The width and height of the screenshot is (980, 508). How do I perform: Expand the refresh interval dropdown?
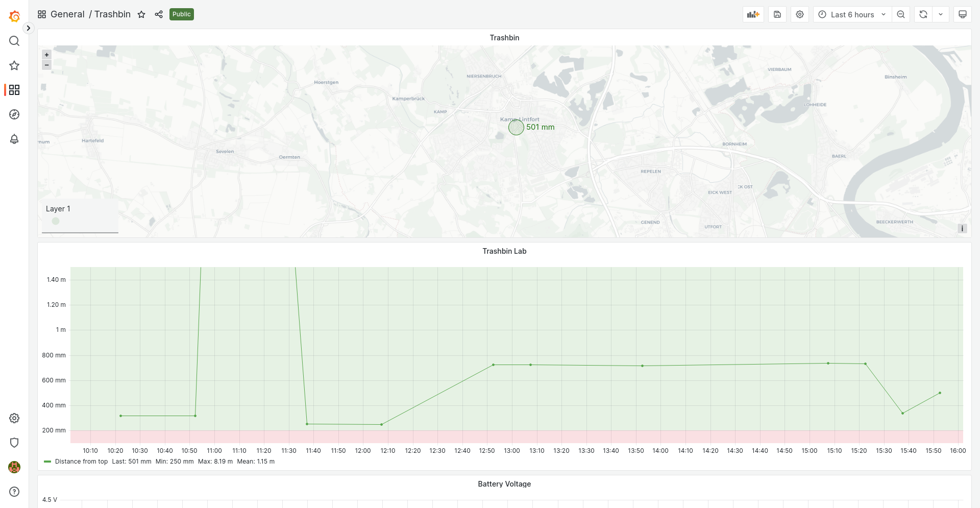click(940, 14)
